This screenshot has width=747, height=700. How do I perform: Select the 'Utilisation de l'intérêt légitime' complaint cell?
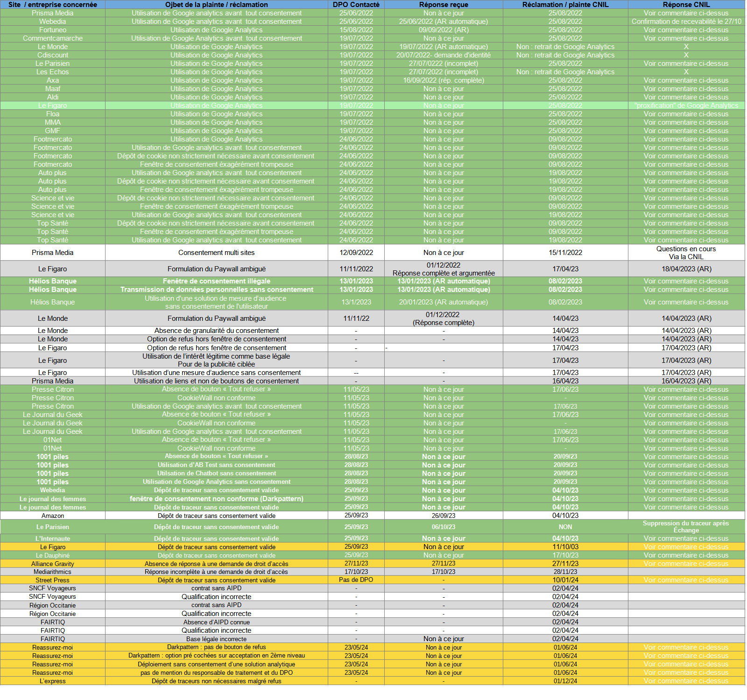pyautogui.click(x=217, y=361)
